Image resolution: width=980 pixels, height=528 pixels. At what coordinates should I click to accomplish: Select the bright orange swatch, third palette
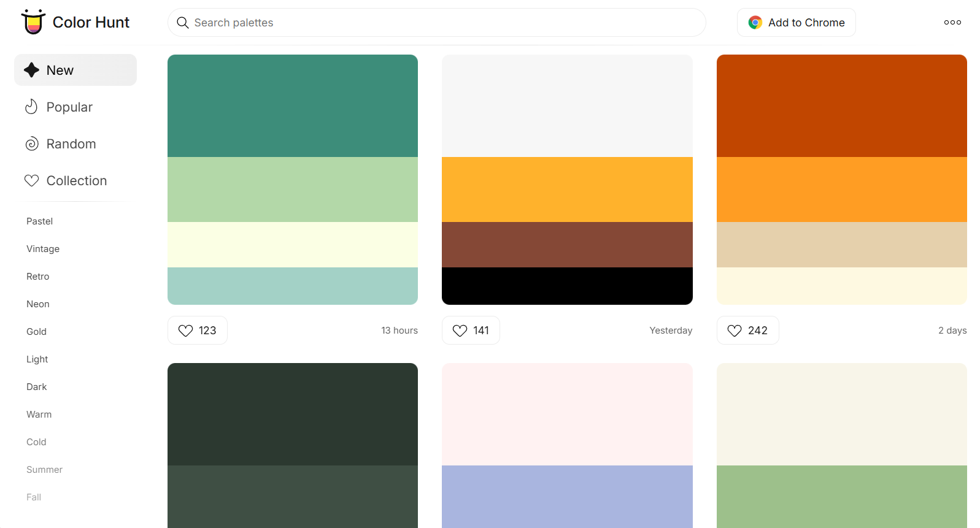842,189
